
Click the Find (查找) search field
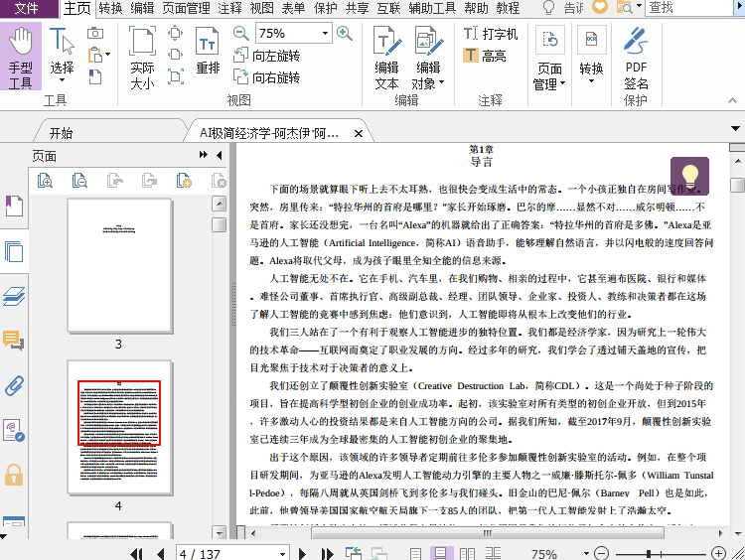pyautogui.click(x=690, y=8)
